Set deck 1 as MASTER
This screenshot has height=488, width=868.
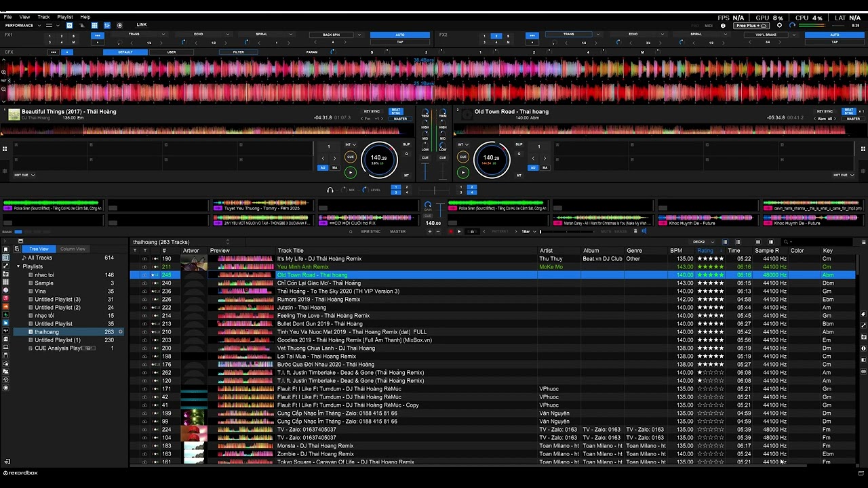[x=400, y=119]
